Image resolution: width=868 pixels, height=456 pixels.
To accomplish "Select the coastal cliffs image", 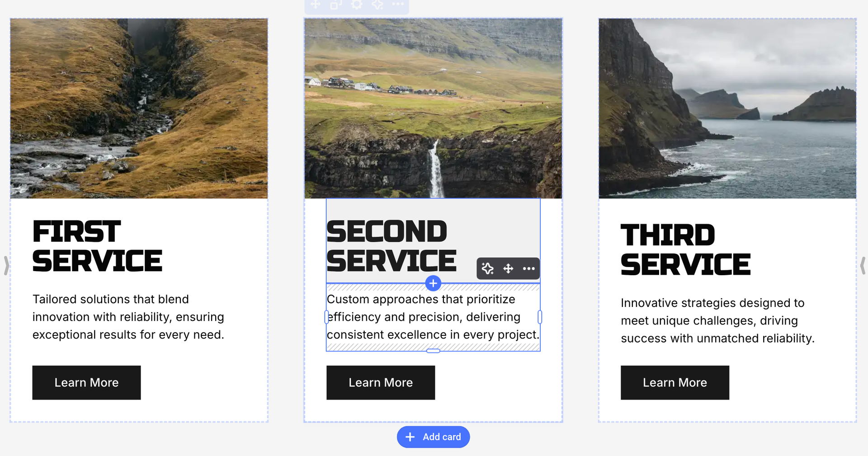I will click(727, 108).
